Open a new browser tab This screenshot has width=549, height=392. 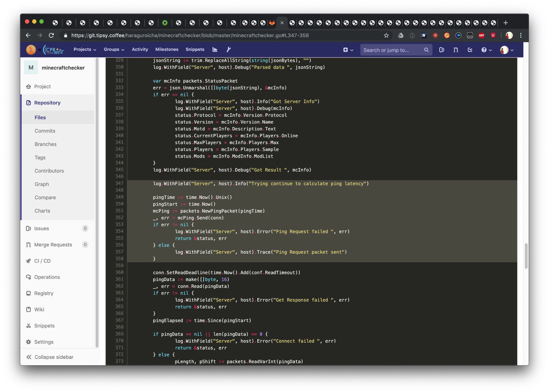pyautogui.click(x=506, y=23)
